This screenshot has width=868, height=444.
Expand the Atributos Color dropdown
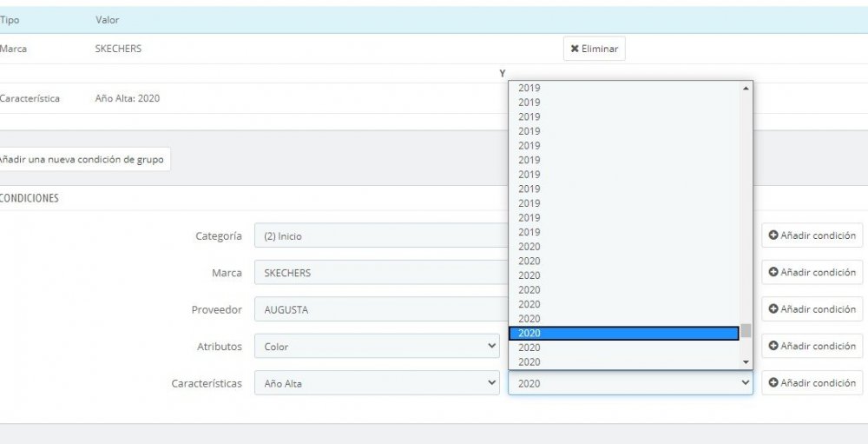coord(377,346)
